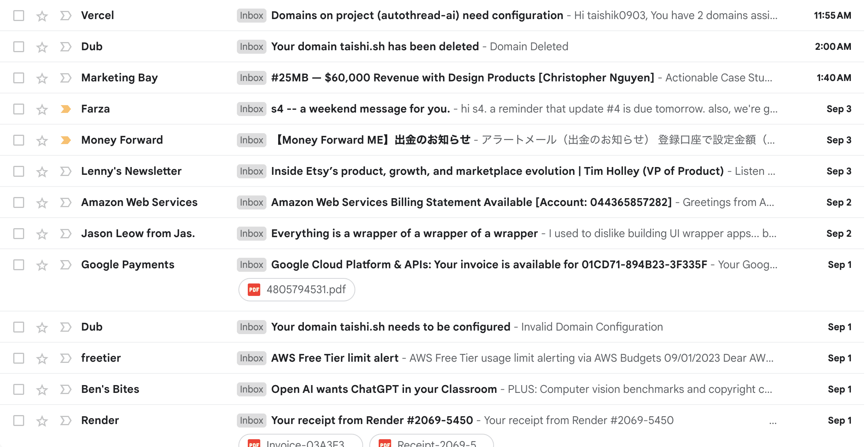The height and width of the screenshot is (447, 868).
Task: Mark Google Payments email as important
Action: 66,265
